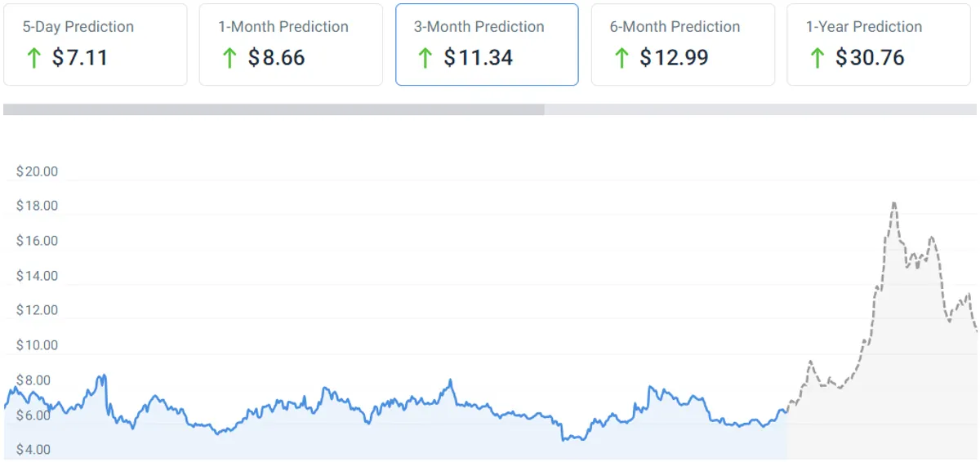Choose the 1-Year Prediction tab

point(879,45)
